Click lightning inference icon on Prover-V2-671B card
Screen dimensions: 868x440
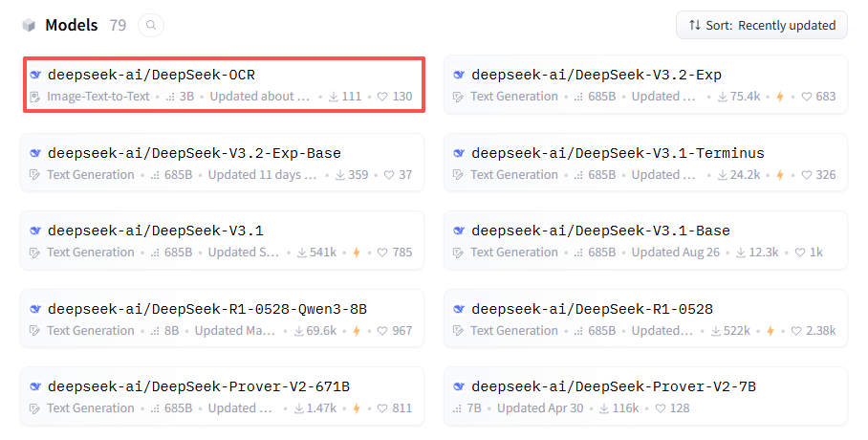[357, 408]
